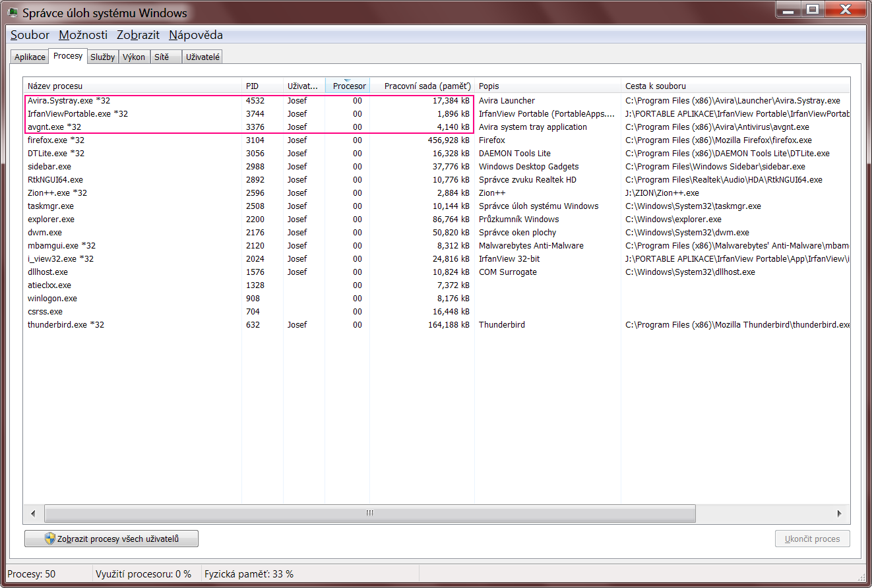This screenshot has height=588, width=872.
Task: Sort by the Procesor column header
Action: pos(348,86)
